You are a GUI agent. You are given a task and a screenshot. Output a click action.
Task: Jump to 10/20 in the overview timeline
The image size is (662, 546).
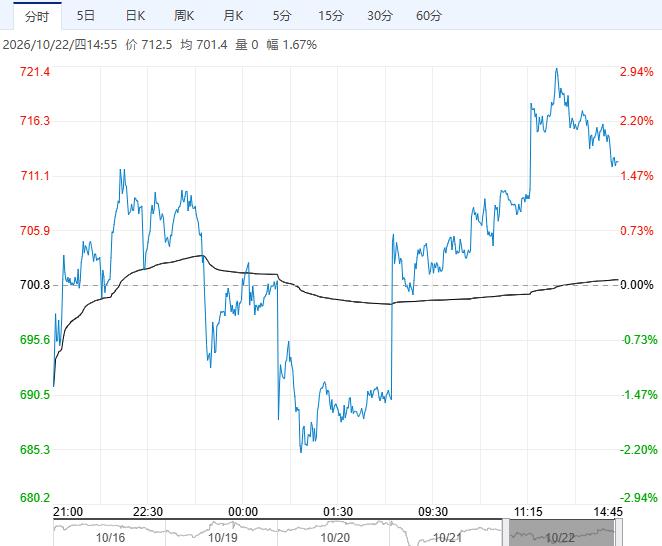pos(335,538)
